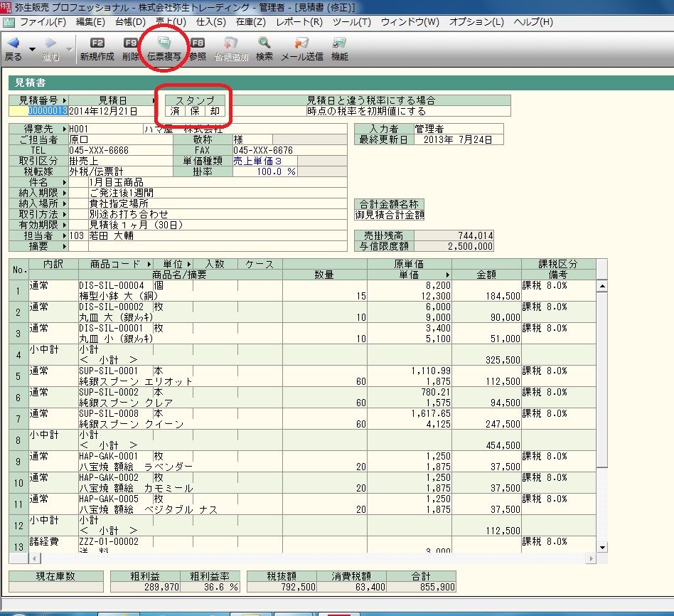Click the 戻る back arrow icon
Viewport: 674px width, 616px height.
pyautogui.click(x=14, y=43)
